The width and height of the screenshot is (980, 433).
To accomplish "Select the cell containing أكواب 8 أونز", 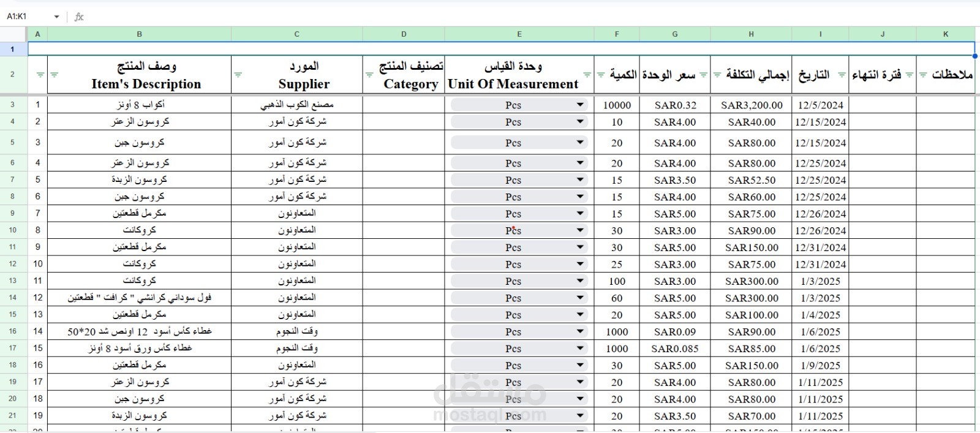I will [x=139, y=105].
